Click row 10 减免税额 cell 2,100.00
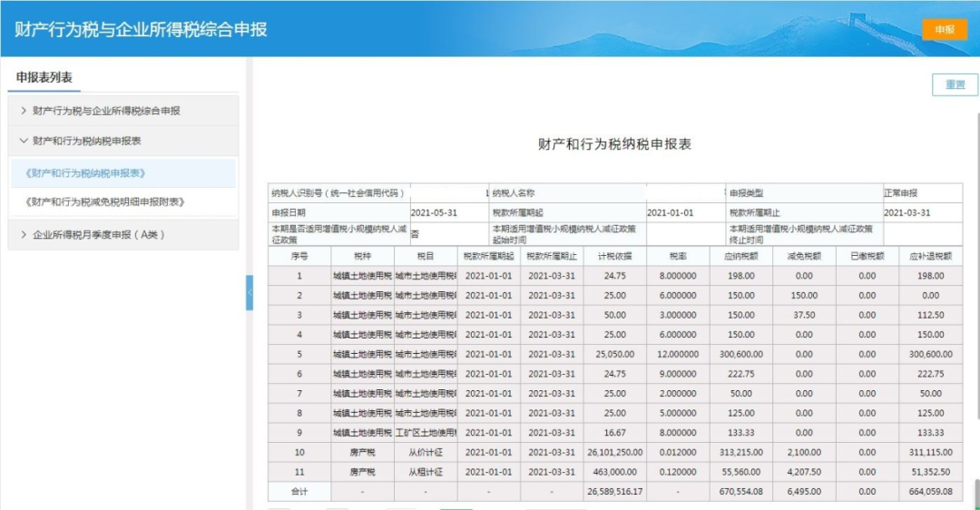 (x=804, y=453)
